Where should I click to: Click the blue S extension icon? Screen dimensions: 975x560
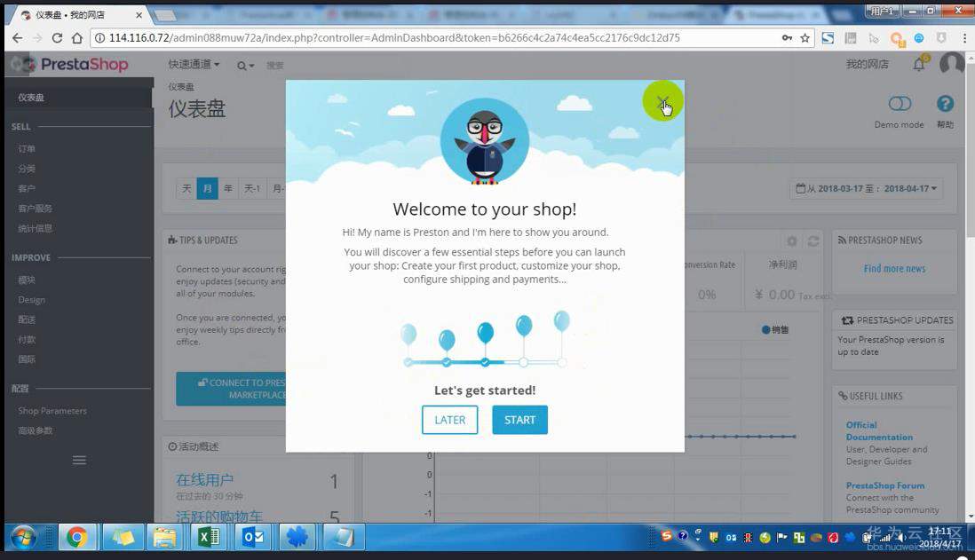pos(828,38)
